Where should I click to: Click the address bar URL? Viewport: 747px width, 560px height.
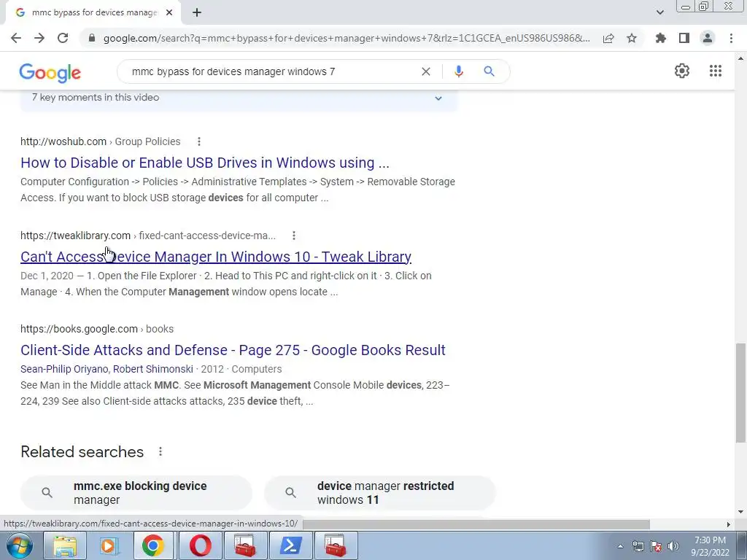tap(347, 38)
